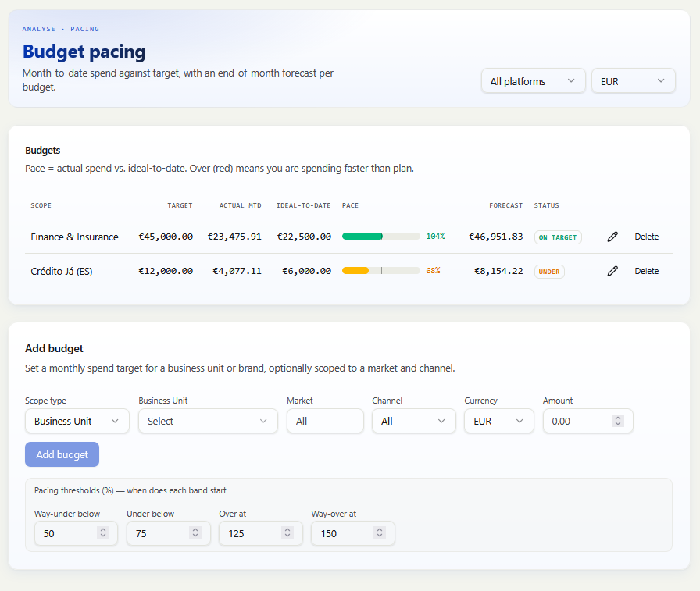Delete the Finance & Insurance budget
The width and height of the screenshot is (700, 591).
pyautogui.click(x=646, y=237)
